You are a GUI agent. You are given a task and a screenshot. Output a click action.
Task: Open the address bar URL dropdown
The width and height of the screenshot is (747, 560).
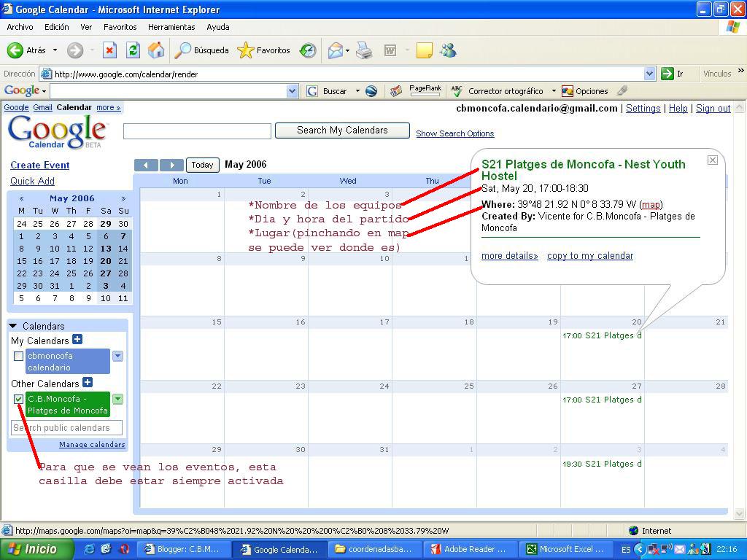649,74
